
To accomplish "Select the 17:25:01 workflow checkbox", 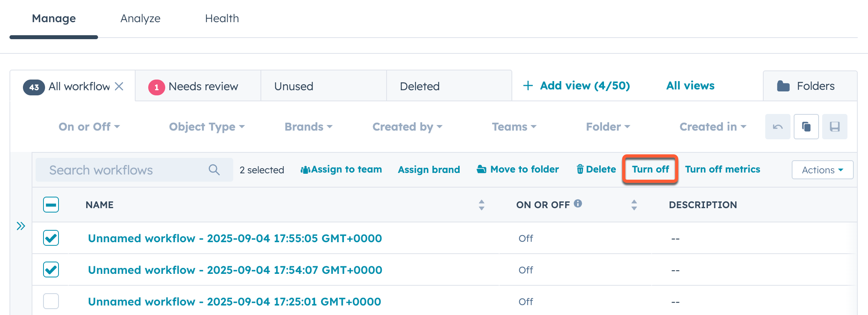I will [51, 301].
